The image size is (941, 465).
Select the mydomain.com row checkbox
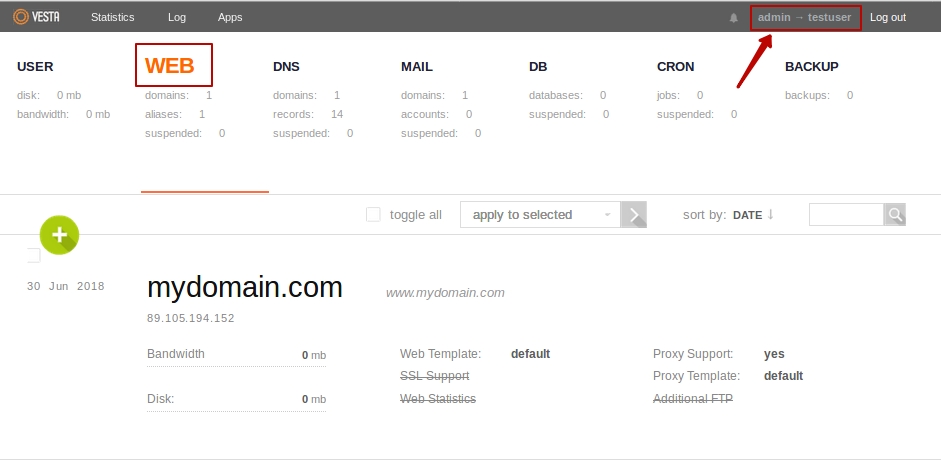[34, 255]
